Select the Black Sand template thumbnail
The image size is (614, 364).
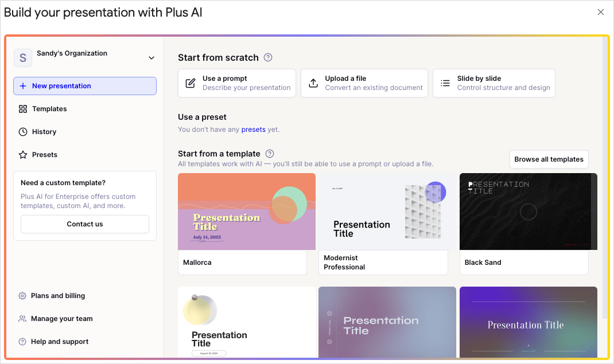528,212
